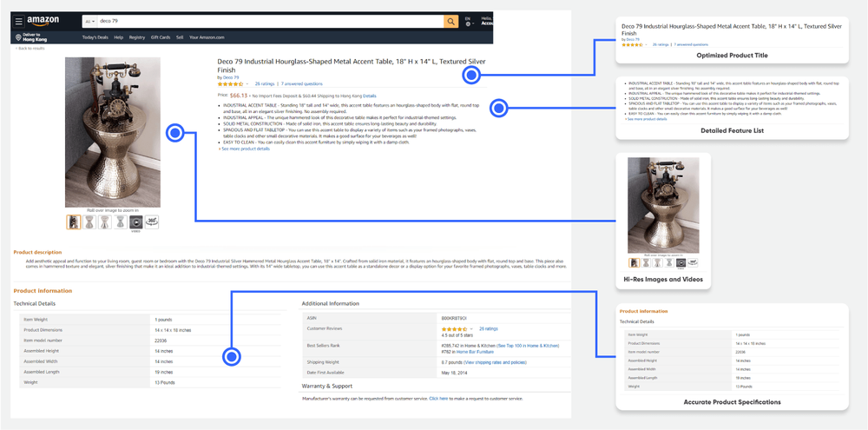The height and width of the screenshot is (430, 868).
Task: Click the Product description heading
Action: click(x=37, y=252)
